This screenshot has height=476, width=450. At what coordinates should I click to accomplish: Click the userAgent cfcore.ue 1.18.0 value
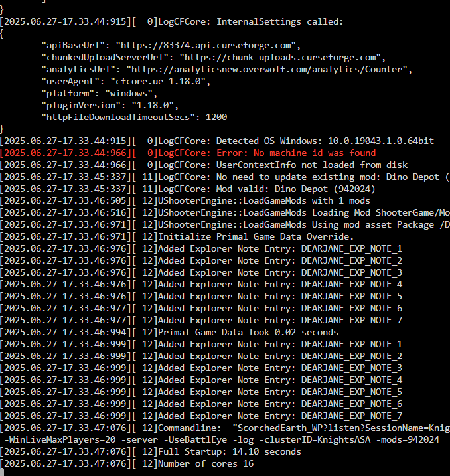point(158,82)
